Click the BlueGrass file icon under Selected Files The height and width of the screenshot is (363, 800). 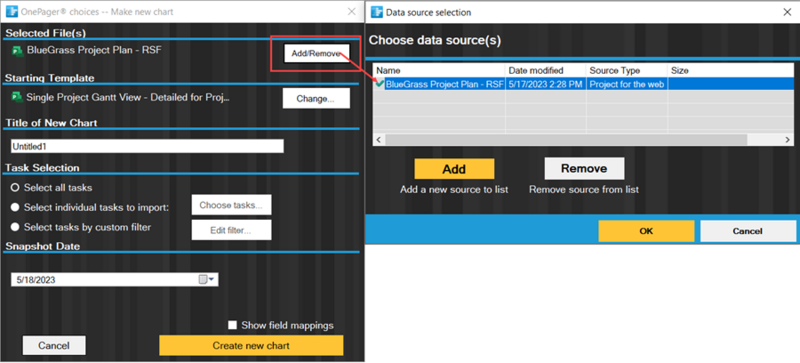[17, 51]
